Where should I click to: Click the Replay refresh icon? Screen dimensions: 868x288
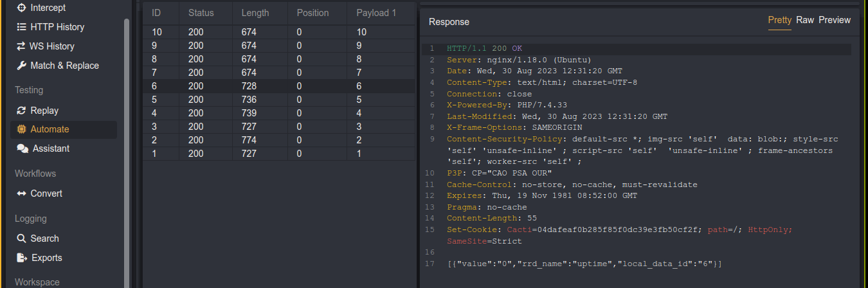(x=21, y=111)
